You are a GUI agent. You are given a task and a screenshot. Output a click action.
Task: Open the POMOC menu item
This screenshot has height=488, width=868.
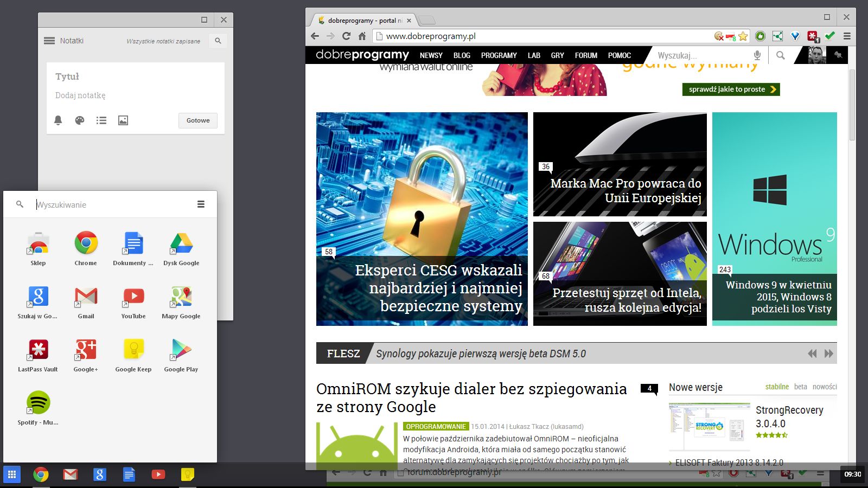click(x=620, y=55)
